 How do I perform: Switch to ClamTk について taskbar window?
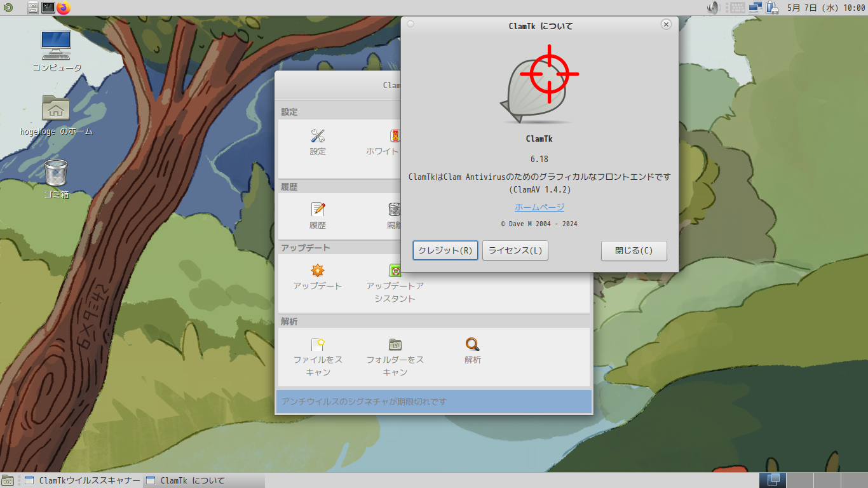pyautogui.click(x=204, y=480)
